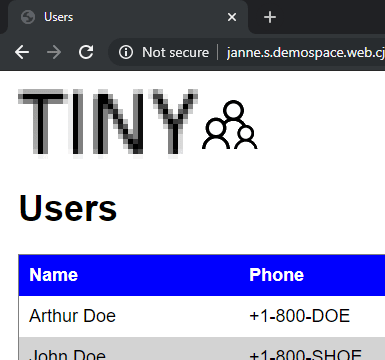The width and height of the screenshot is (385, 360).
Task: Select the +1-800-DOE phone cell
Action: pos(300,316)
